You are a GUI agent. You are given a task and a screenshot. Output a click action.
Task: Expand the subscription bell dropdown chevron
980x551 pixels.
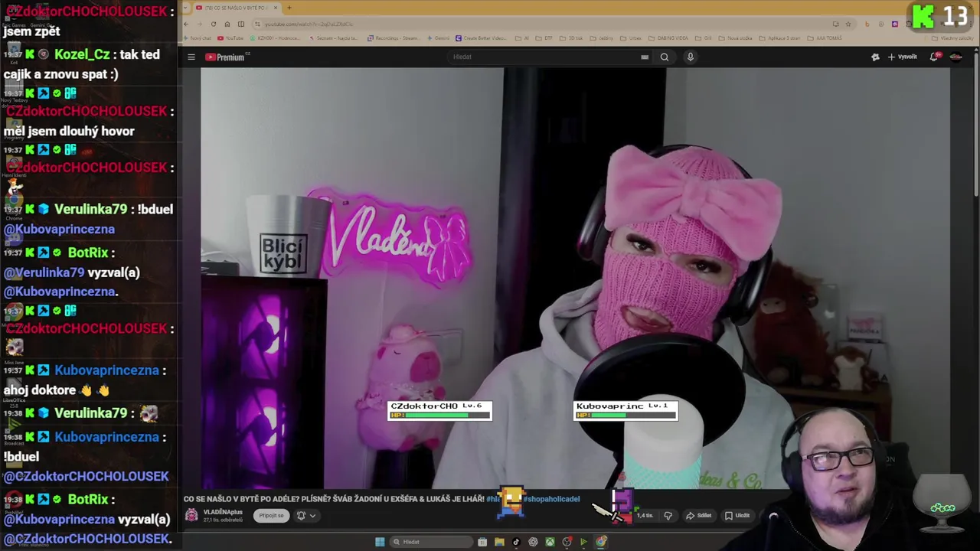[x=312, y=516]
